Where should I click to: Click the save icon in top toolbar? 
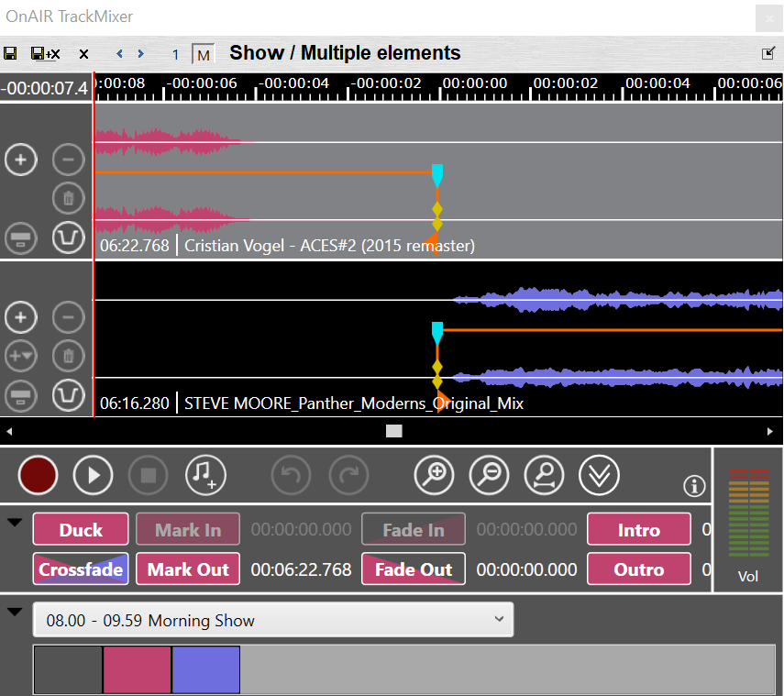coord(10,54)
